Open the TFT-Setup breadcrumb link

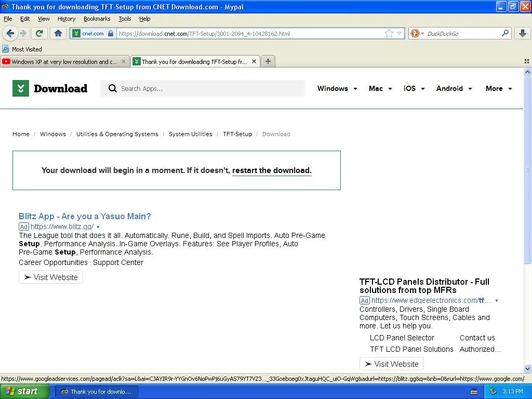click(x=237, y=134)
